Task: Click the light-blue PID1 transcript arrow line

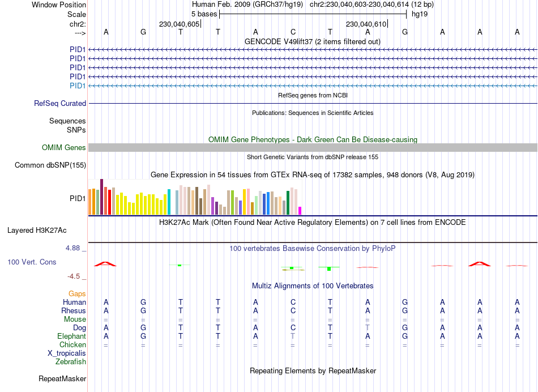Action: pyautogui.click(x=313, y=86)
